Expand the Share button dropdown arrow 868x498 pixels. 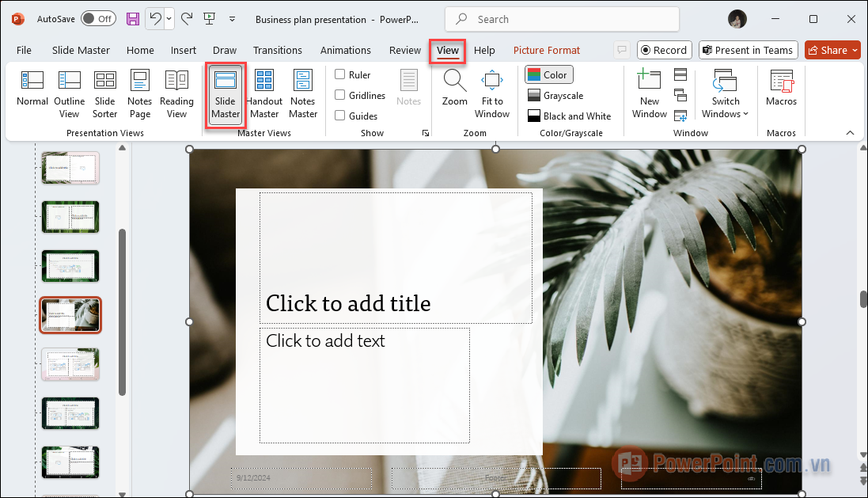(855, 50)
